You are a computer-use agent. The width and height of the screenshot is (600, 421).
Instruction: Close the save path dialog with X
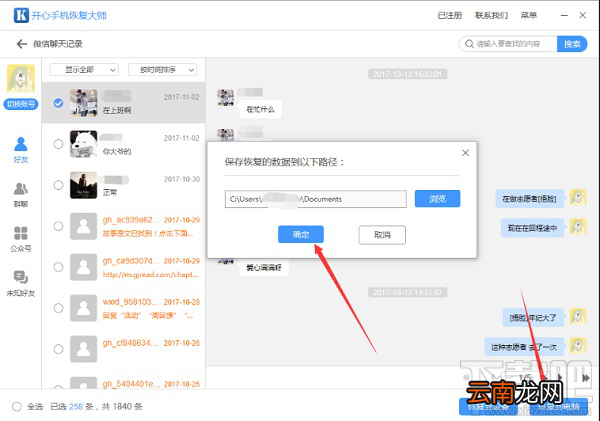point(465,153)
